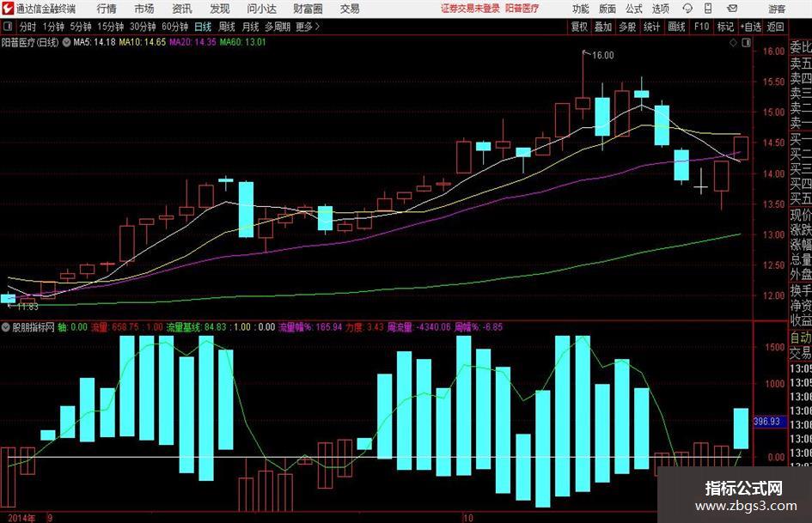The height and width of the screenshot is (523, 812).
Task: Click the 标记 mark toolbar button
Action: [725, 27]
